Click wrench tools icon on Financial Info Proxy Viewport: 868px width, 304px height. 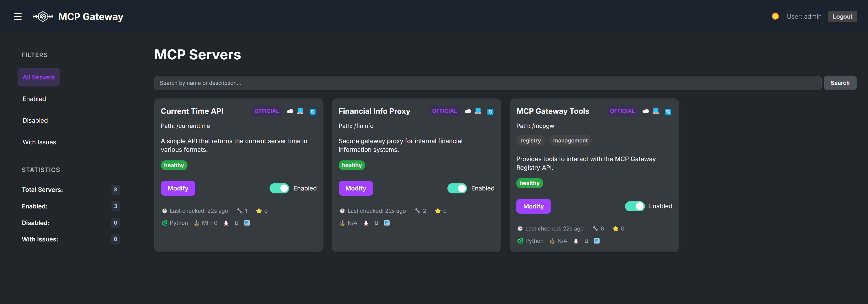(417, 211)
